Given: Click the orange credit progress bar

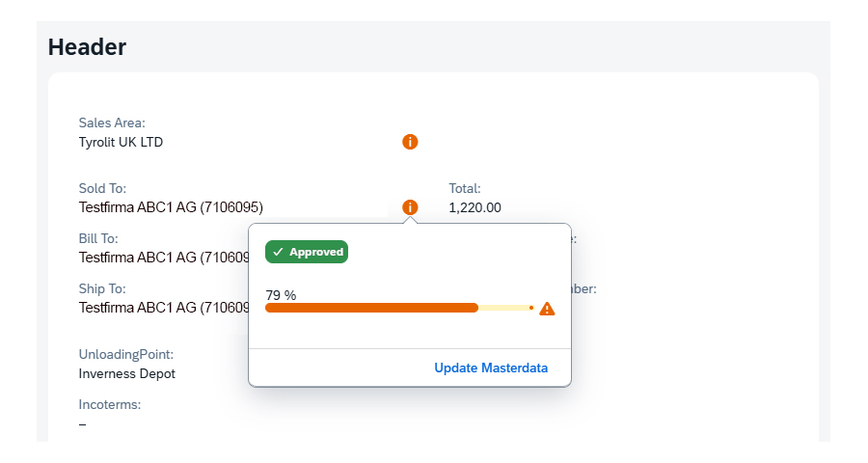Looking at the screenshot, I should click(x=371, y=308).
